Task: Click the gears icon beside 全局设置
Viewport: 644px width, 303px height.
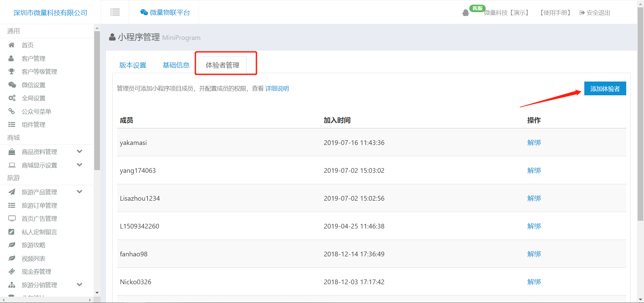Action: click(x=12, y=98)
